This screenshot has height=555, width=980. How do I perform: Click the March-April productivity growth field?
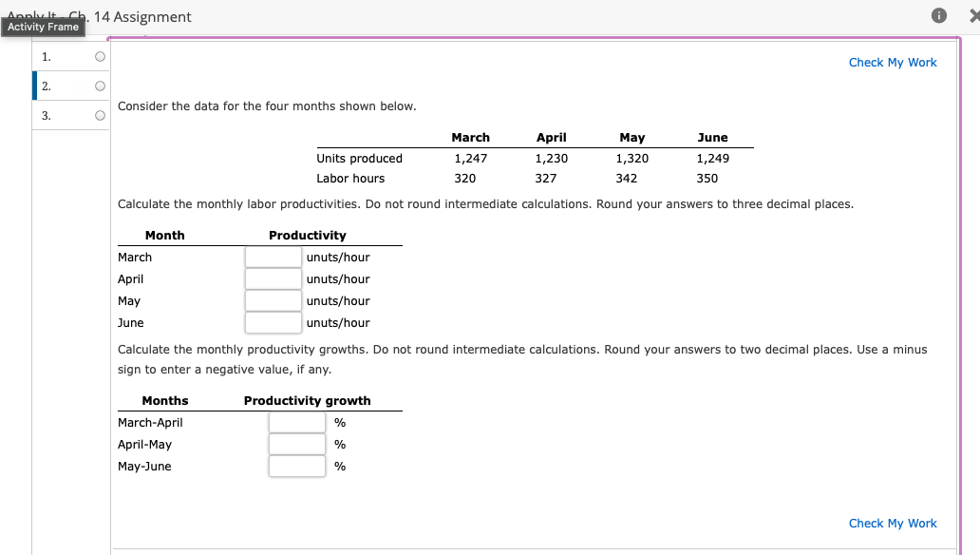pyautogui.click(x=297, y=422)
